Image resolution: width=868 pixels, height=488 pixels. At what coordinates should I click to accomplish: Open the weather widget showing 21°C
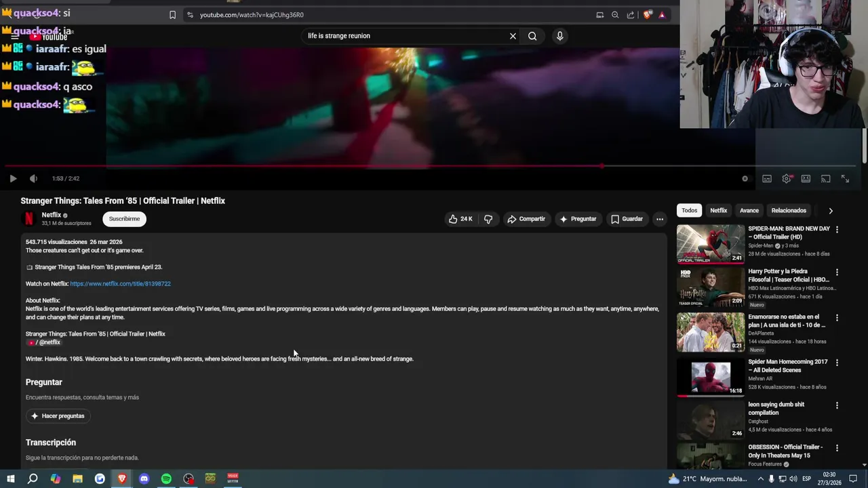coord(707,479)
